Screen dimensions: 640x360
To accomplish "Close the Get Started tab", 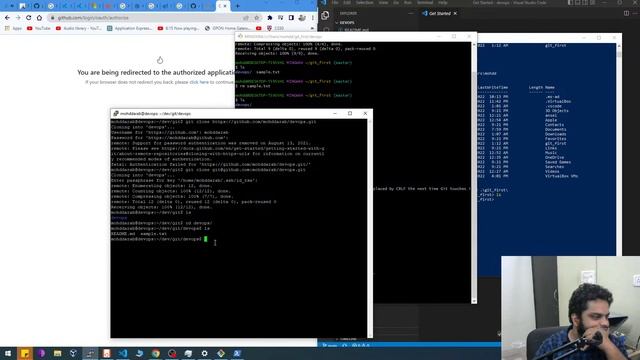I will click(455, 13).
